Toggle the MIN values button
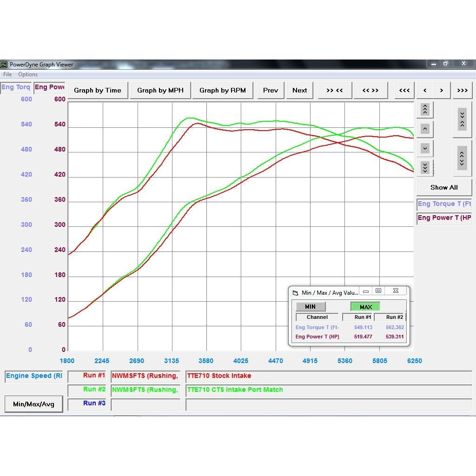476x476 pixels. click(x=310, y=307)
